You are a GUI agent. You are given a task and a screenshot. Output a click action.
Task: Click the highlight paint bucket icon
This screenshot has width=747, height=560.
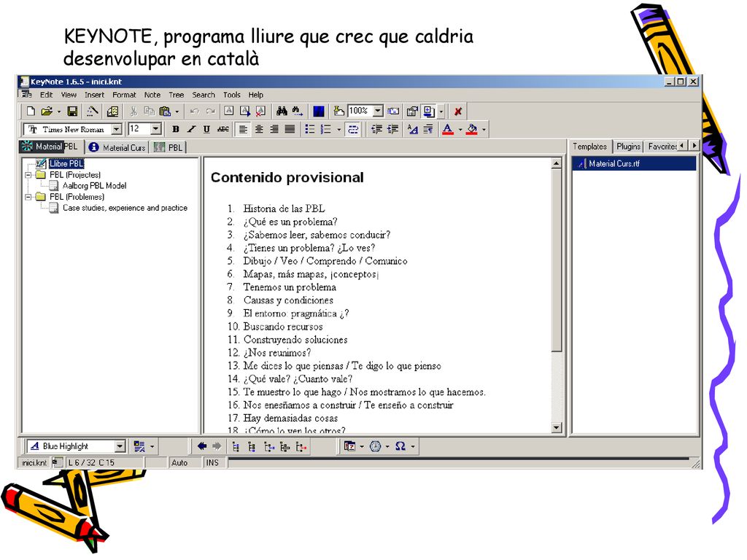(x=472, y=129)
